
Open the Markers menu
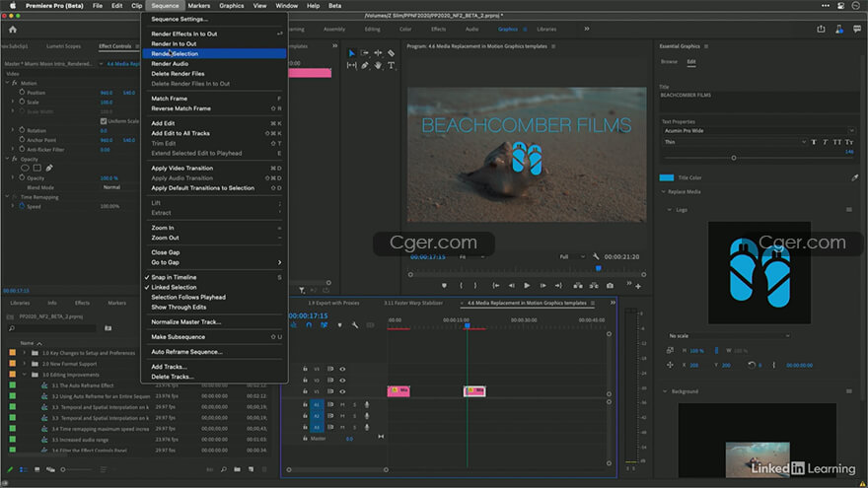(x=198, y=6)
